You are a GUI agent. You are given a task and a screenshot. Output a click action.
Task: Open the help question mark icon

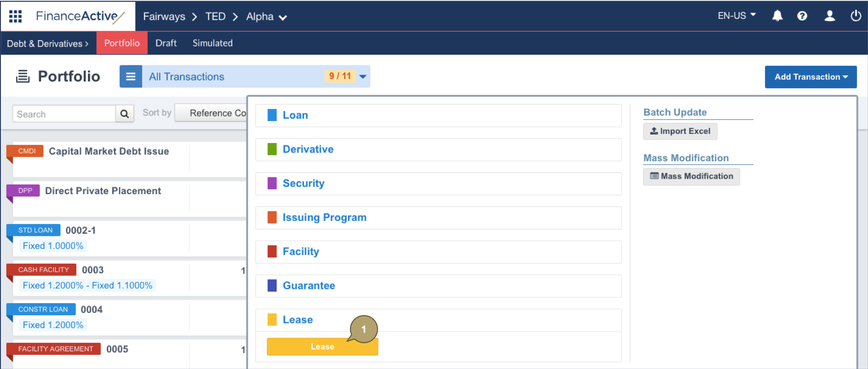(802, 16)
